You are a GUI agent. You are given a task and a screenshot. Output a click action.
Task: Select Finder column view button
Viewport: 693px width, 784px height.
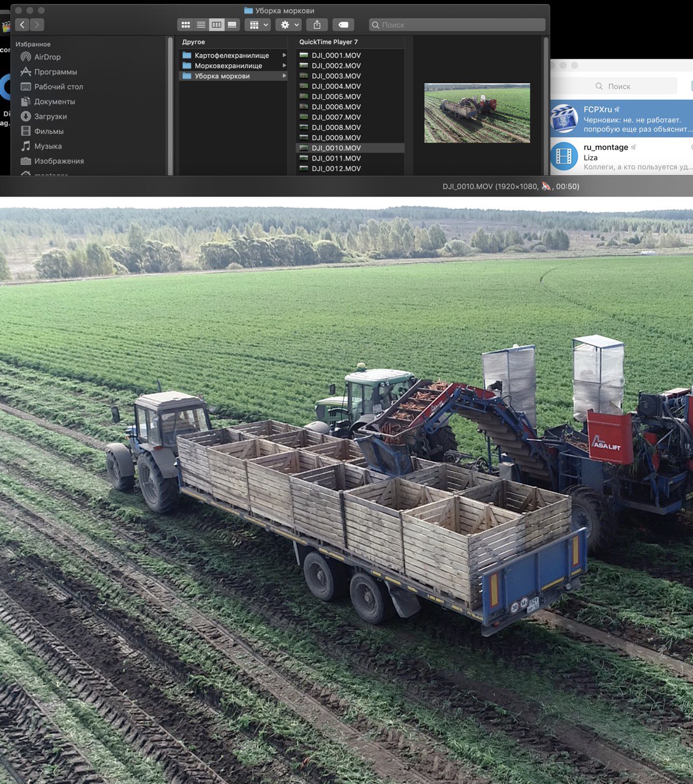click(216, 24)
